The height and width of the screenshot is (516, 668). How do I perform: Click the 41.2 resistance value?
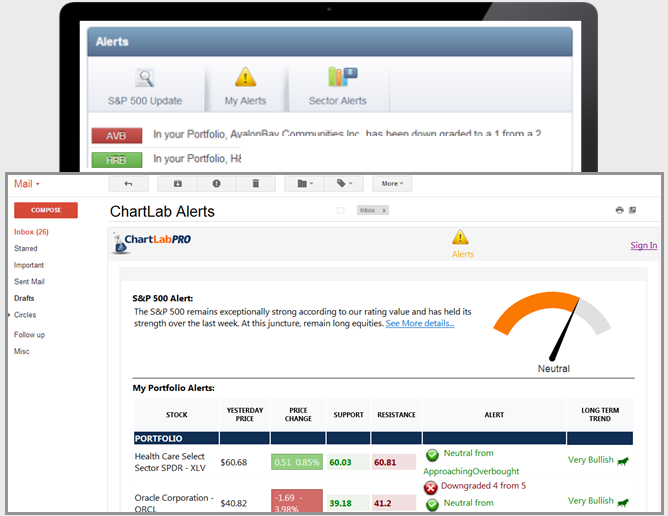(x=383, y=503)
